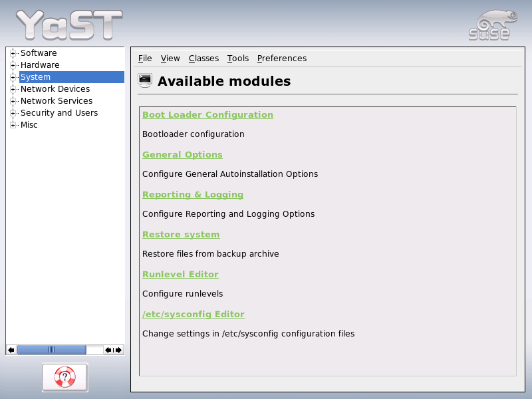Click the YaST logo

coord(69,25)
